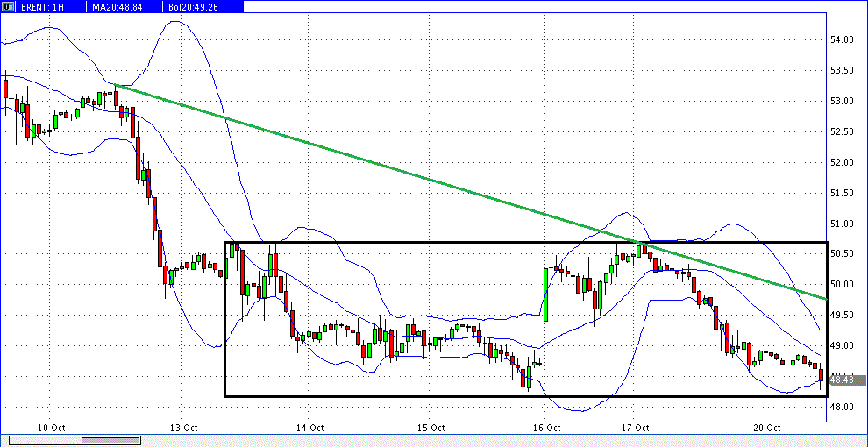Select the 15 Oct date label

(431, 428)
